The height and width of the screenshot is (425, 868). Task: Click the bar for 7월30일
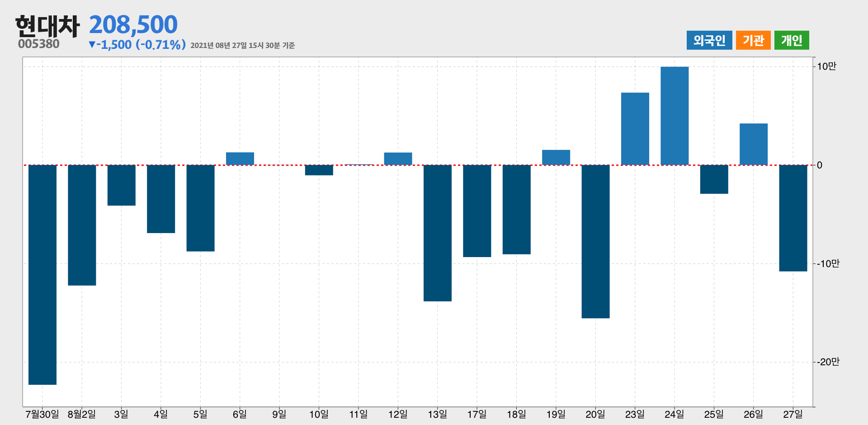point(42,275)
